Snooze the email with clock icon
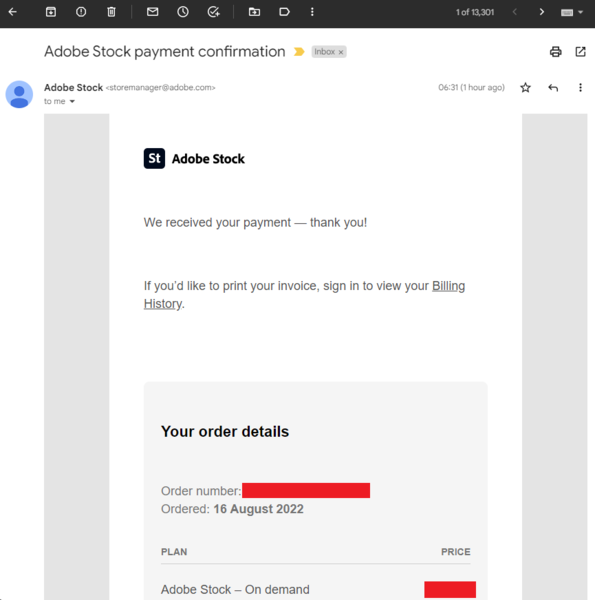The height and width of the screenshot is (600, 595). coord(183,12)
